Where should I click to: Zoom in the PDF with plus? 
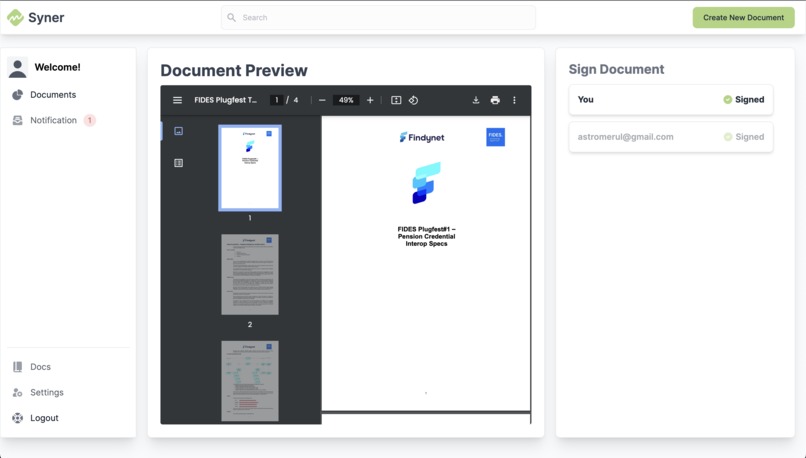tap(370, 100)
